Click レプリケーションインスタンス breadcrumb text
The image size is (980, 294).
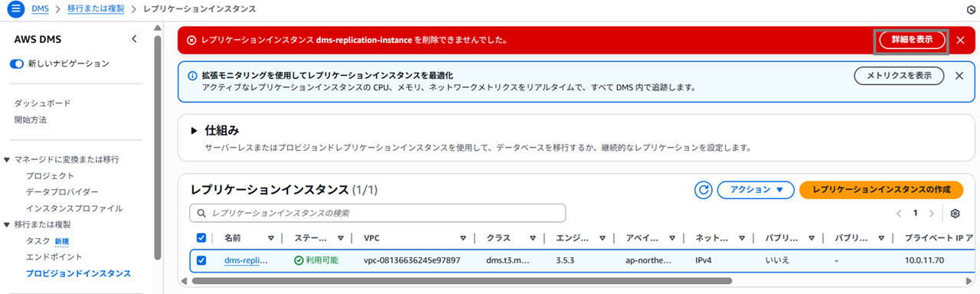coord(200,8)
